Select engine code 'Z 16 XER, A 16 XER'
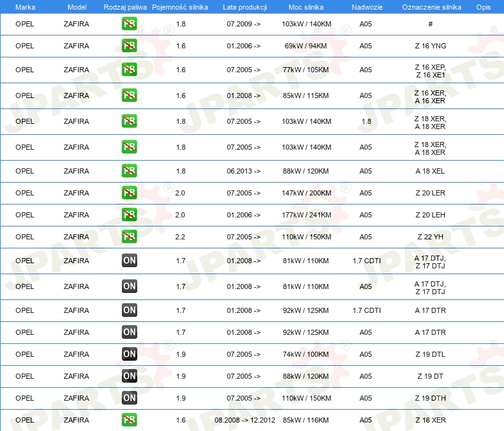Screen dimensions: 504x431 [x=431, y=97]
